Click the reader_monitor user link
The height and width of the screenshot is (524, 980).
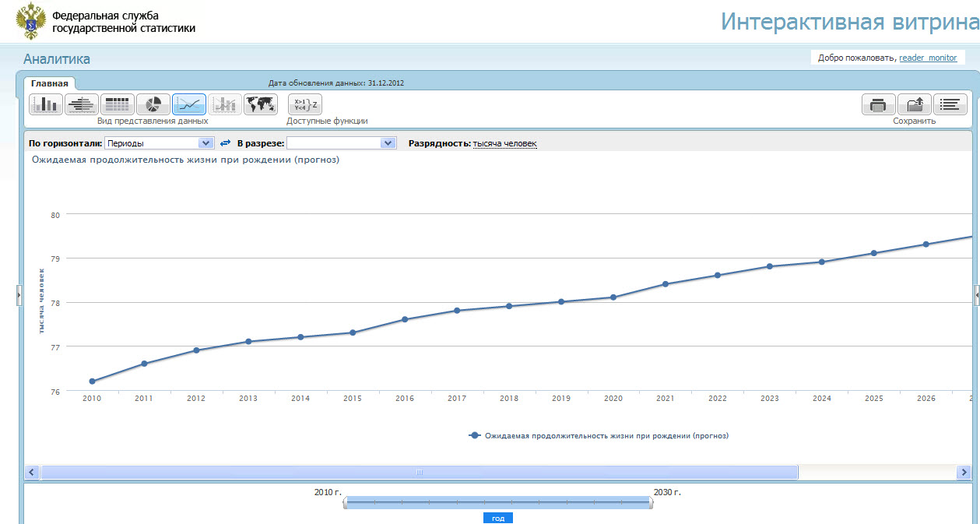click(x=928, y=58)
